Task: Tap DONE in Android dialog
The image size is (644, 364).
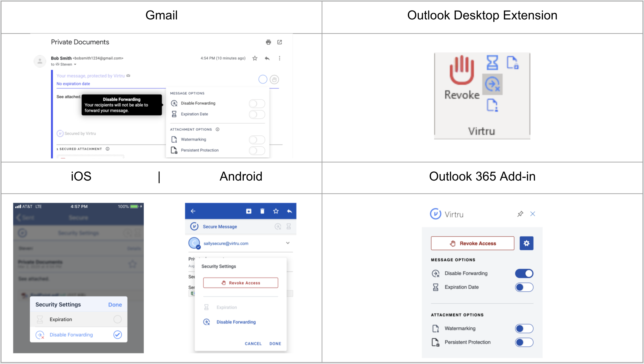Action: pyautogui.click(x=275, y=344)
